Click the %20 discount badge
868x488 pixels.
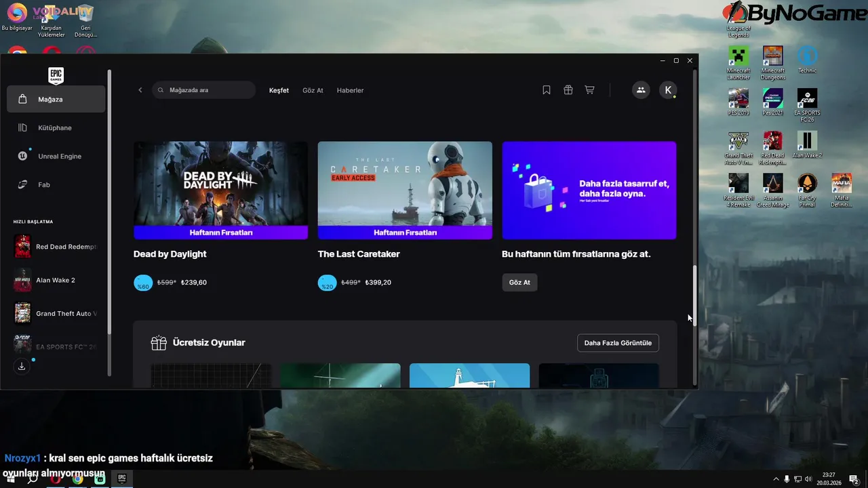[327, 283]
